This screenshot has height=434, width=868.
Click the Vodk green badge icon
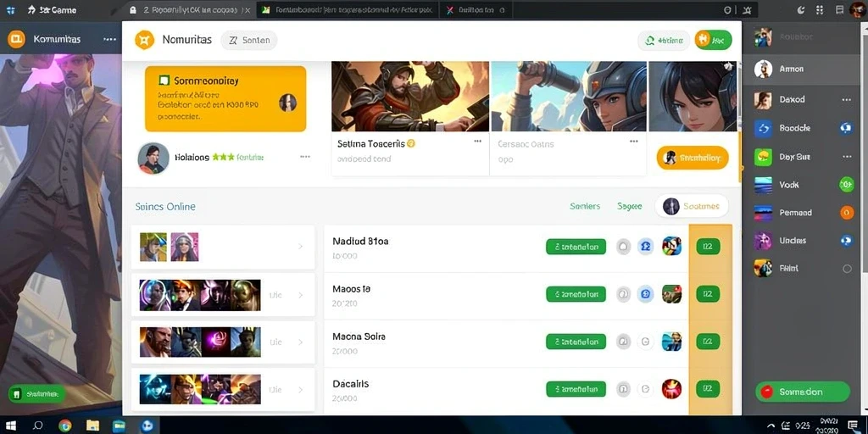pos(847,184)
